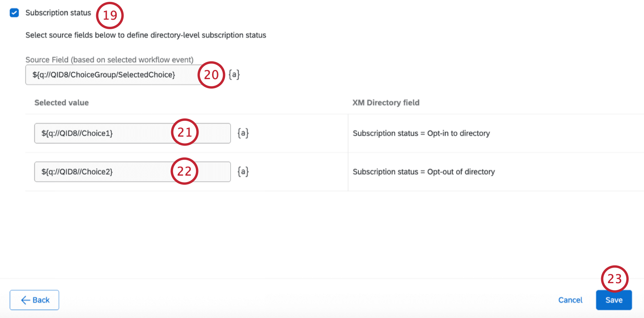Save the subscription status mapping
The height and width of the screenshot is (318, 644).
(x=614, y=300)
